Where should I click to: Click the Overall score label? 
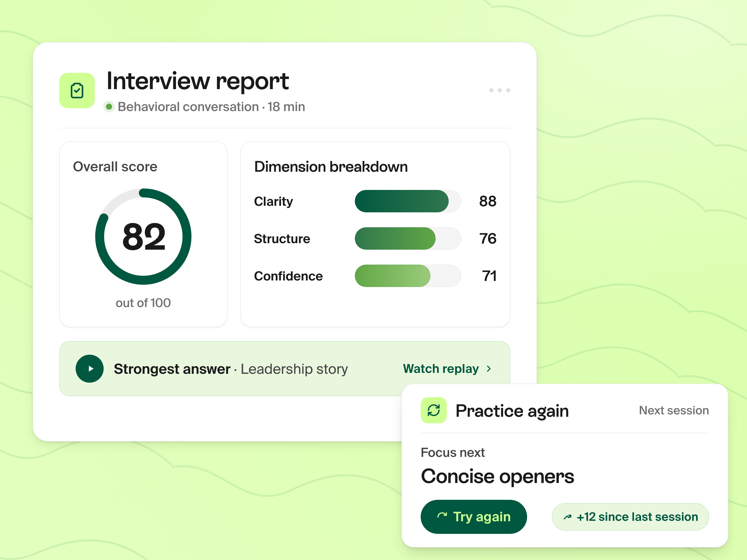click(115, 166)
